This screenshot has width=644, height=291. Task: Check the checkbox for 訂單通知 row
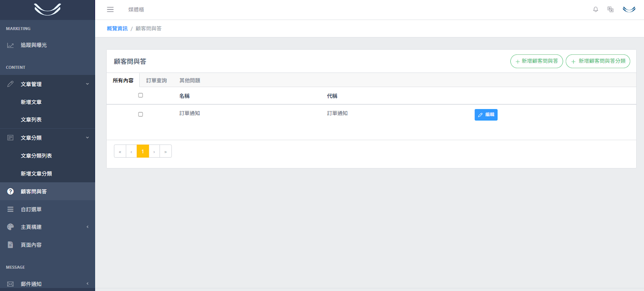point(140,114)
